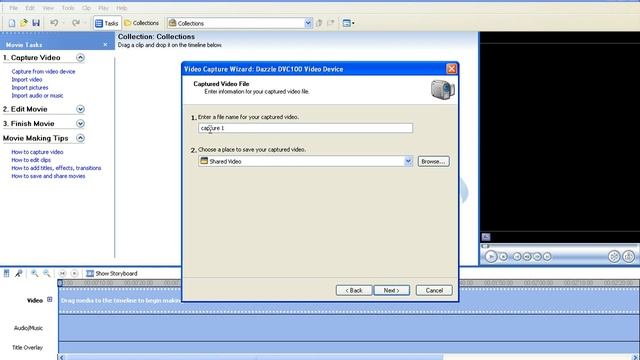Open the View menu
640x360 pixels.
(x=48, y=8)
